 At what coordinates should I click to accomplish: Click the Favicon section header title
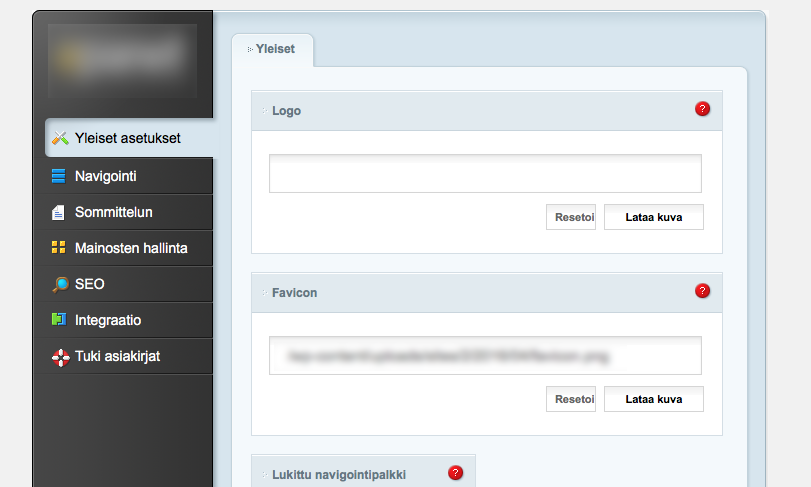295,293
